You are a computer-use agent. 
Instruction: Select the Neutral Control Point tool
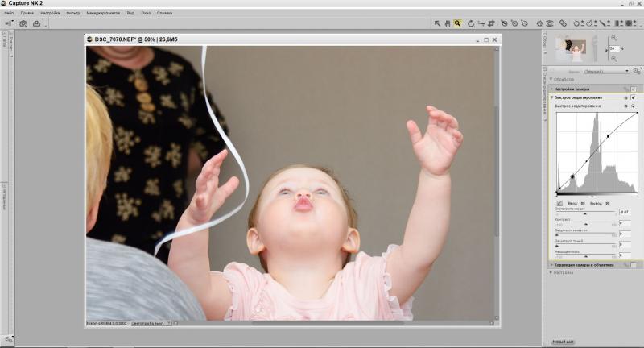pos(514,24)
